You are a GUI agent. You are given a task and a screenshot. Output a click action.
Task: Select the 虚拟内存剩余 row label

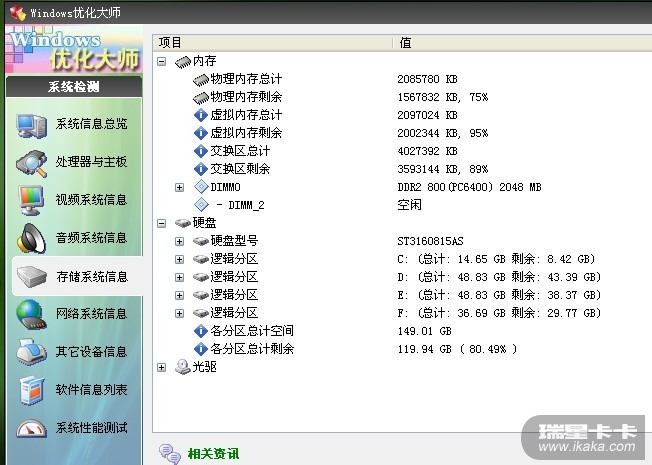coord(246,133)
